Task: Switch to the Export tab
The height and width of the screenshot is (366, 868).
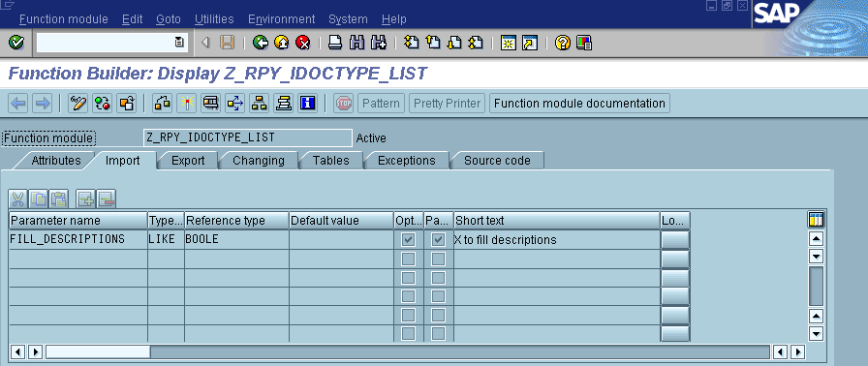Action: (188, 161)
